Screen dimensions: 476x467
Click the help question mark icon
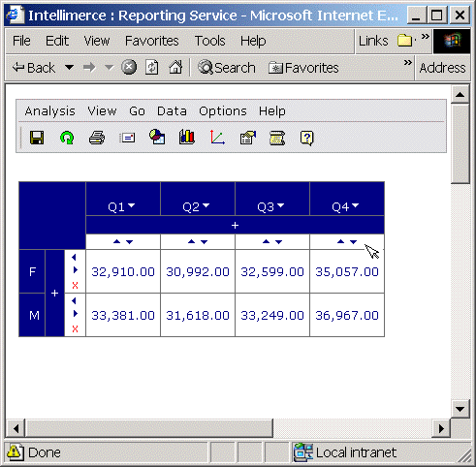306,139
